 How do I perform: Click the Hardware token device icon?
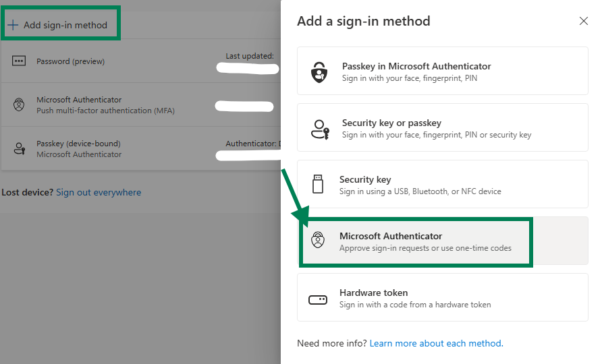tap(318, 299)
